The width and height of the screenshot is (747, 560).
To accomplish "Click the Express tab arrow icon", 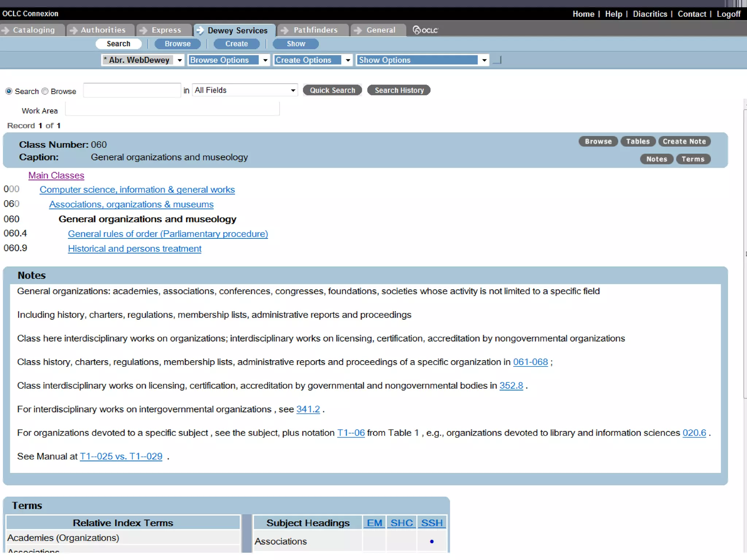I will click(x=144, y=30).
